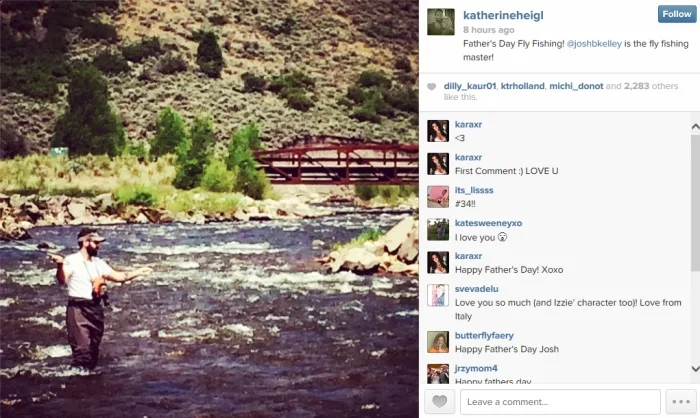Open ktrholland liker profile
This screenshot has height=418, width=700.
522,86
